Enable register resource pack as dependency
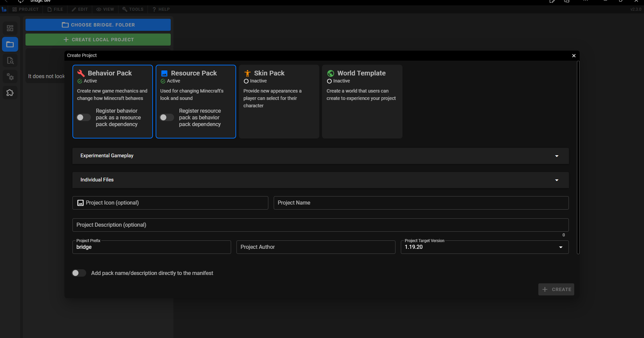 [167, 117]
